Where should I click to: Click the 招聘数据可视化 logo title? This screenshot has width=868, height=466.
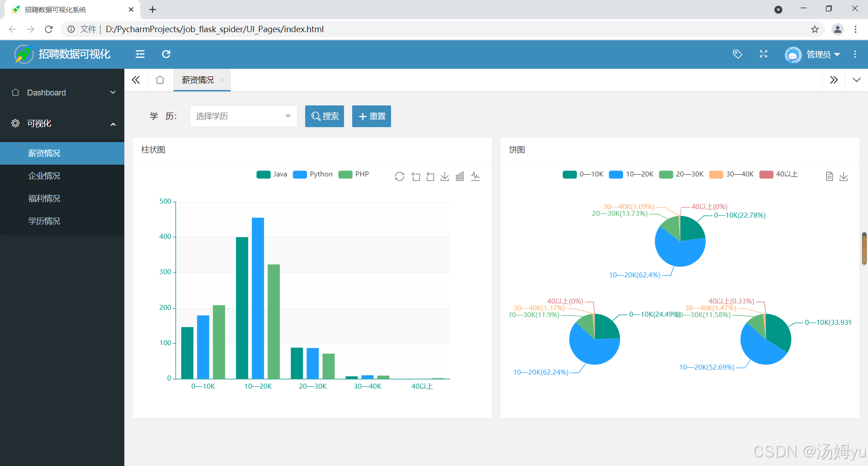74,54
